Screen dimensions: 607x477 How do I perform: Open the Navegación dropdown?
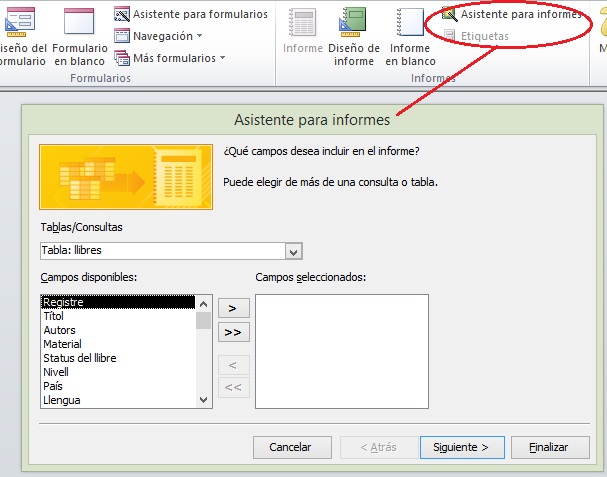point(159,36)
